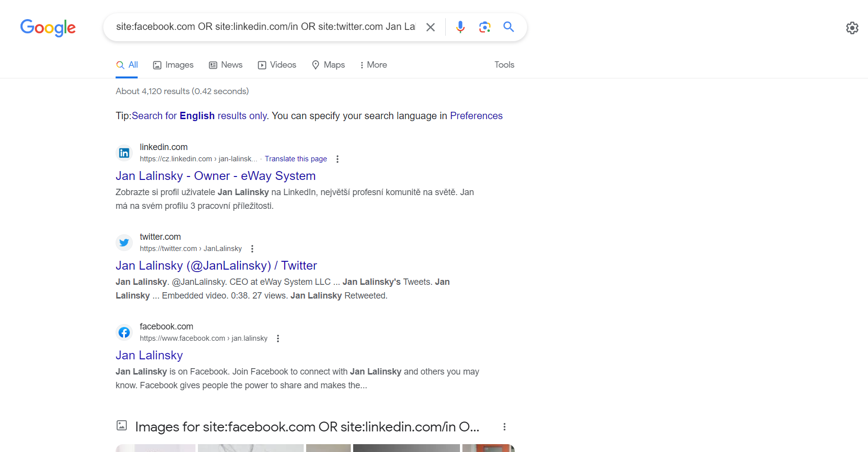Open the Jan Lalinsky Facebook profile result
The image size is (868, 452).
pos(149,355)
